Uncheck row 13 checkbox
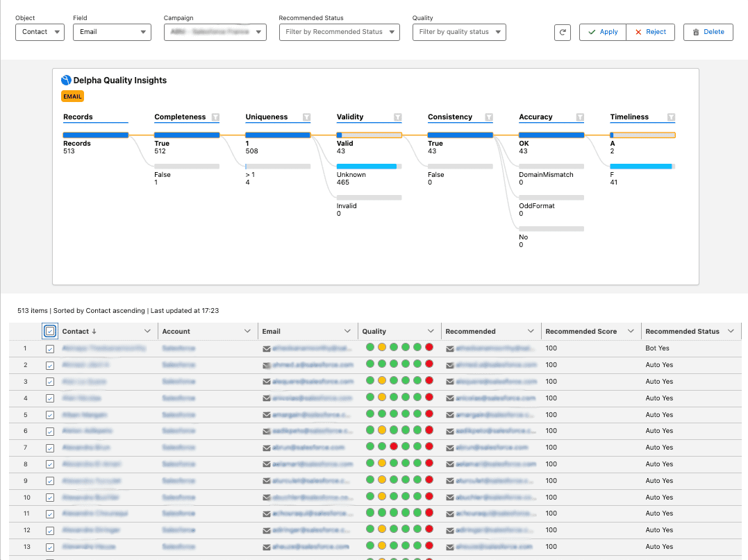Screen dimensions: 748x560 tap(50, 547)
